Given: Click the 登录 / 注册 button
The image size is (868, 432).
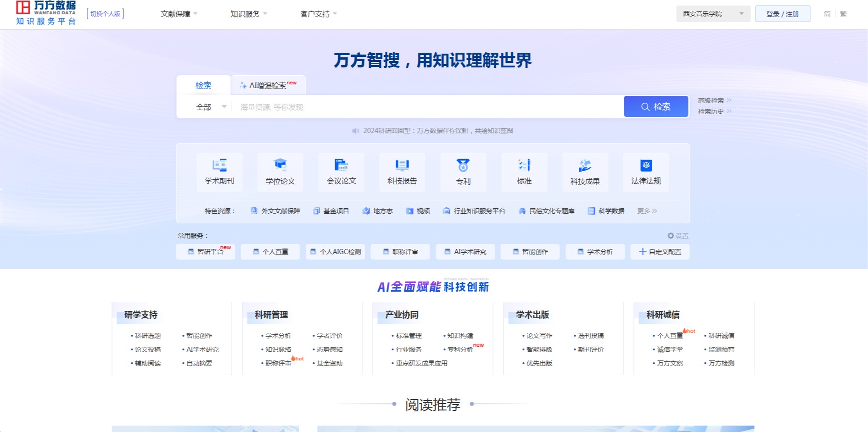Looking at the screenshot, I should pos(782,14).
